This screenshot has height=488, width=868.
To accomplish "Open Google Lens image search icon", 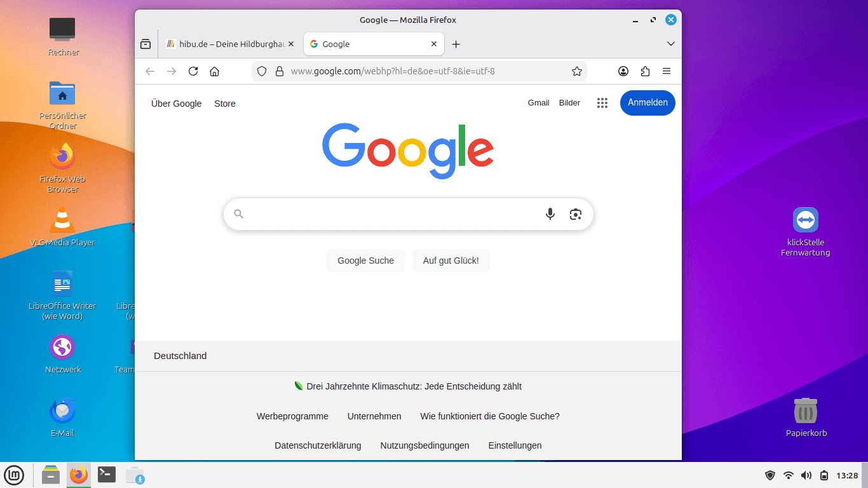I will [x=576, y=214].
